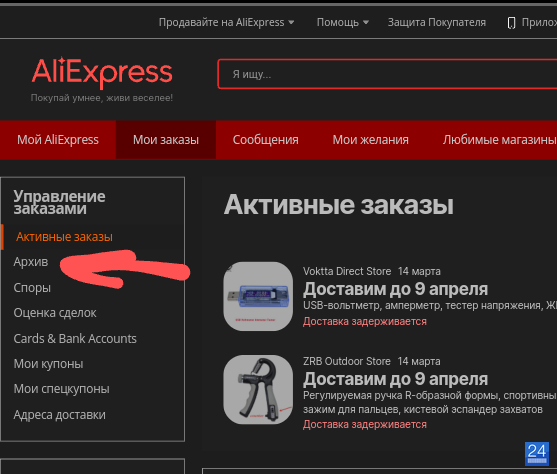Select the Мои заказы tab
This screenshot has width=557, height=474.
[x=166, y=140]
